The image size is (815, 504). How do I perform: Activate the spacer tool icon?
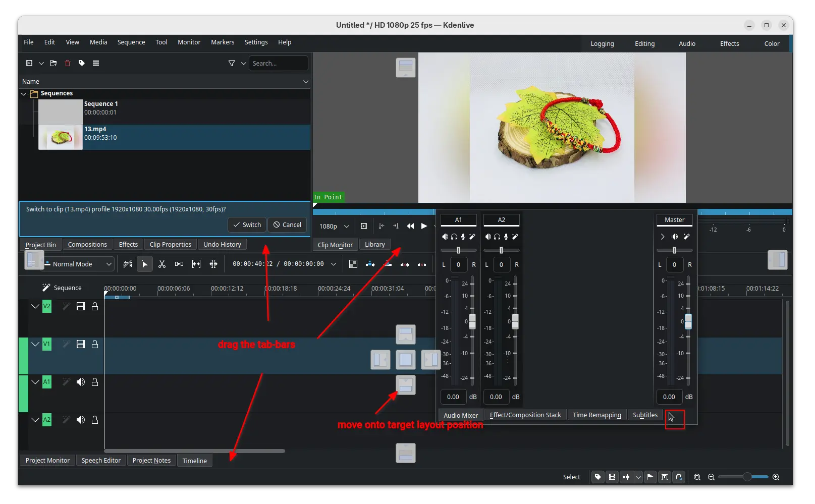pos(179,264)
